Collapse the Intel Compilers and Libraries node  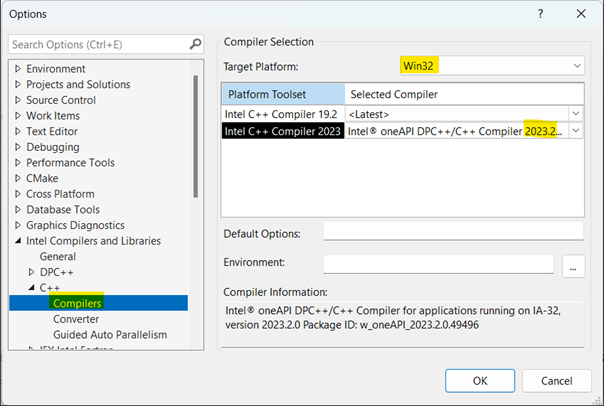click(18, 241)
